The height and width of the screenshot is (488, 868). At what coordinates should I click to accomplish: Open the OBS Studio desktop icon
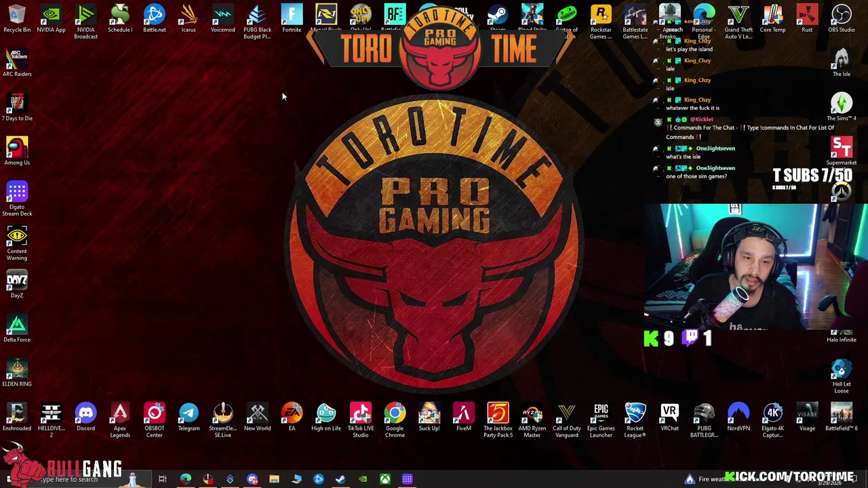tap(841, 18)
